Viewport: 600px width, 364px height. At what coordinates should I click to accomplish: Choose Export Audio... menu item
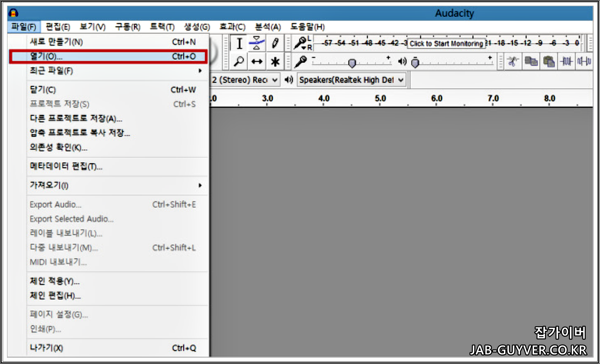pyautogui.click(x=109, y=204)
